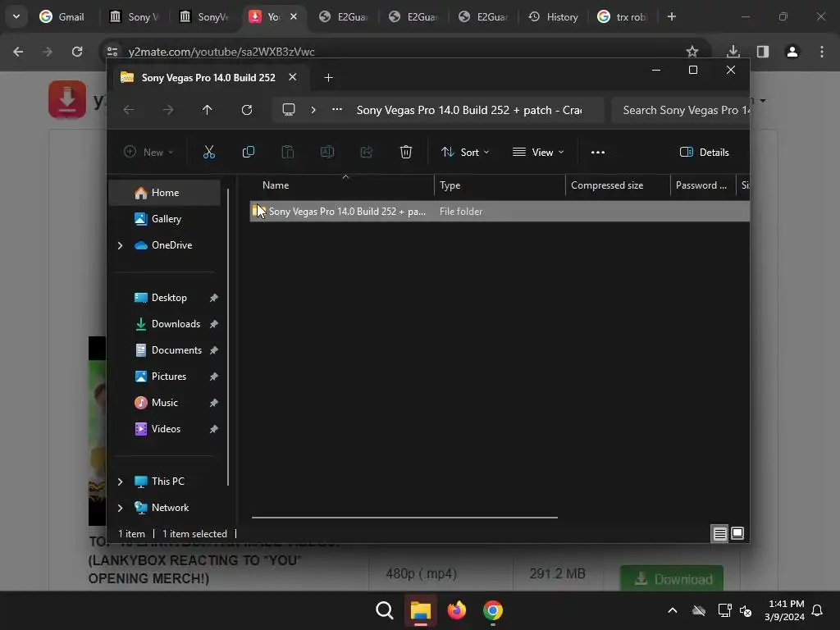
Task: Switch to details list view icon
Action: 719,533
